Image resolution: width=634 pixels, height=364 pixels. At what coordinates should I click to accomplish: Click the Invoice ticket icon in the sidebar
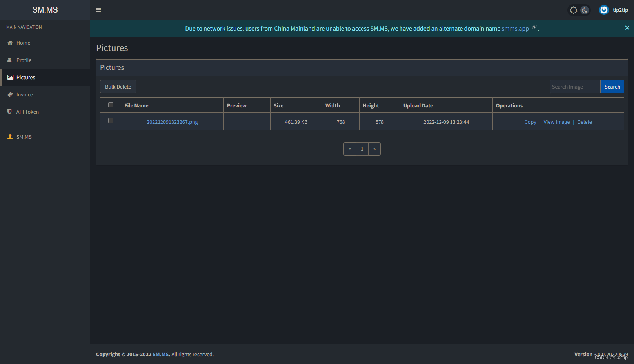point(10,94)
